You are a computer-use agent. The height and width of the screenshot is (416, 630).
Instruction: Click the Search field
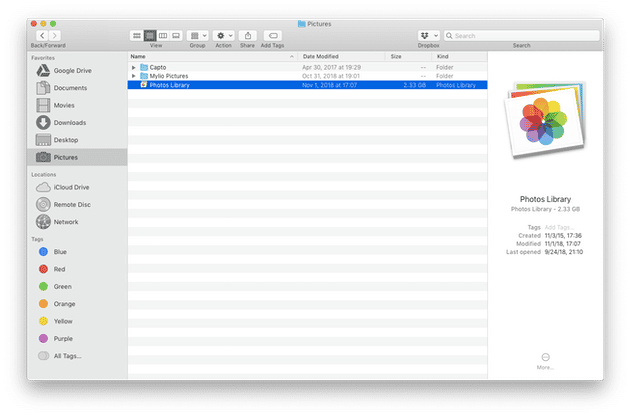(x=522, y=35)
